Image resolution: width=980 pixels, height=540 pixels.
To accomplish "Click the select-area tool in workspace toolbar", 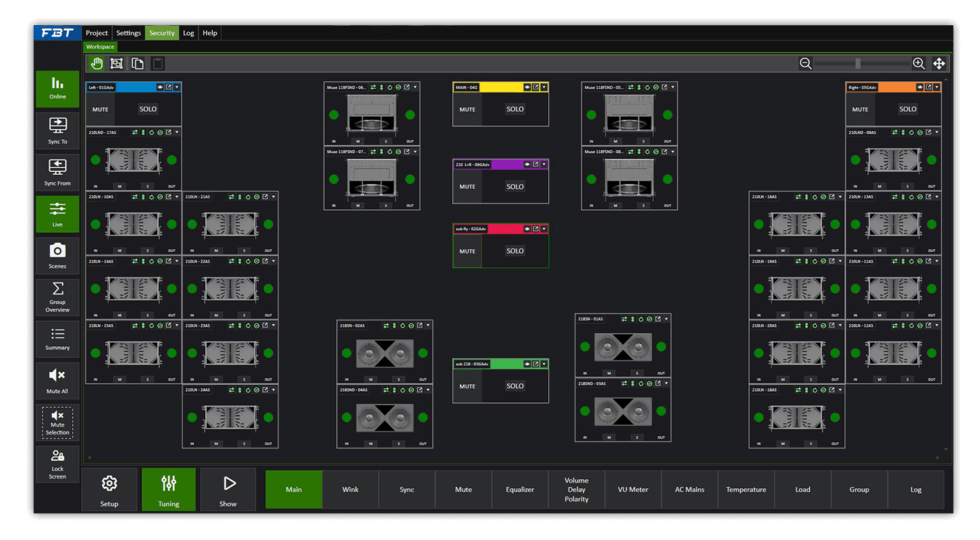I will coord(117,64).
